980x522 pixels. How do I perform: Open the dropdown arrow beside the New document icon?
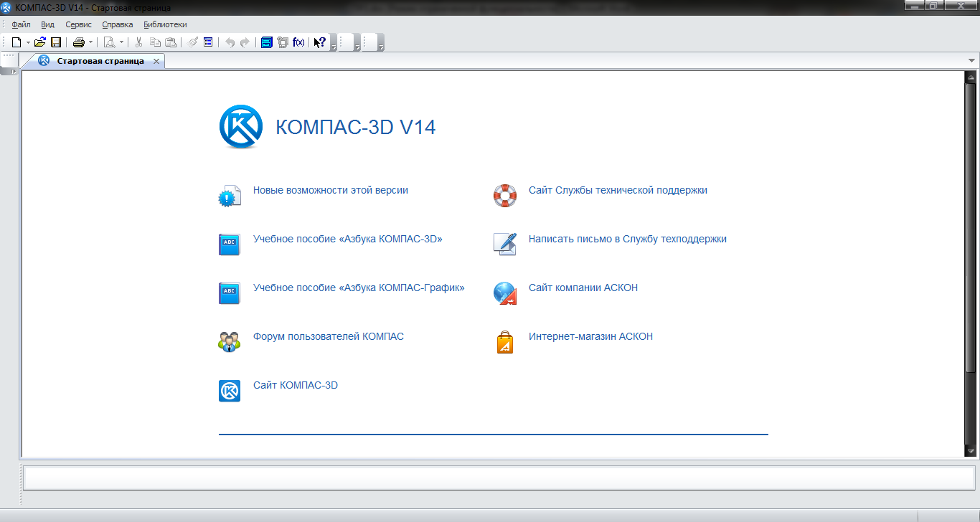28,42
